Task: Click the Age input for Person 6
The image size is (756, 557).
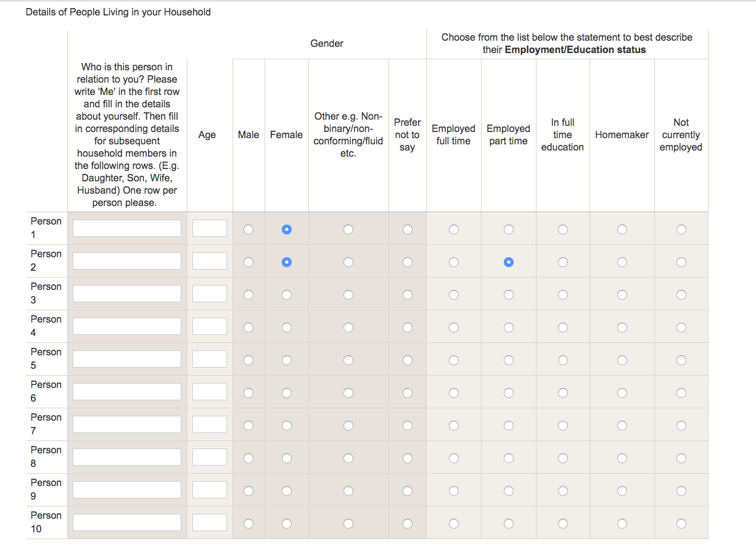Action: 210,392
